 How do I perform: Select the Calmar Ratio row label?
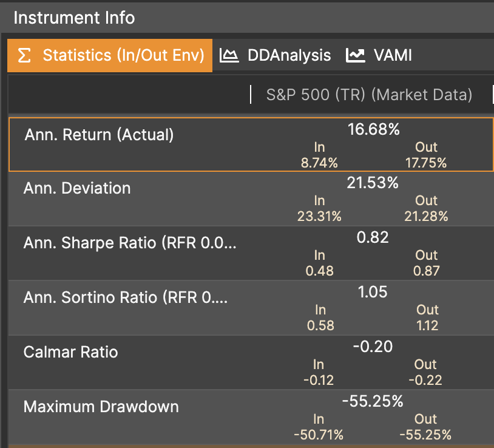(70, 352)
